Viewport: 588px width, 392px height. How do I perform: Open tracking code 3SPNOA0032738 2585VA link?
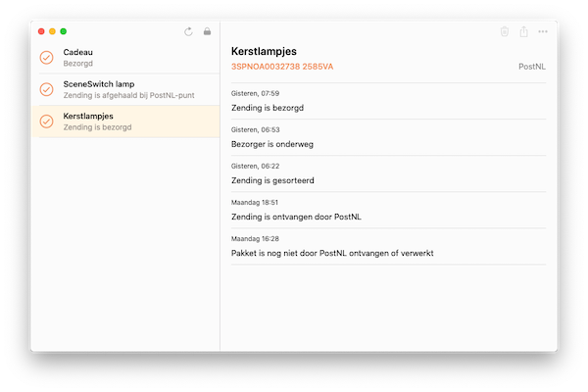pyautogui.click(x=282, y=67)
